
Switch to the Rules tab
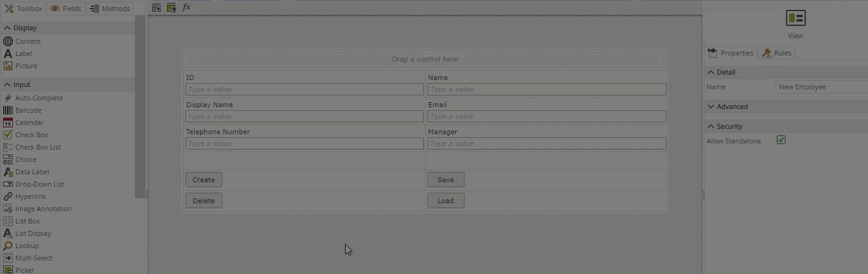coord(777,53)
